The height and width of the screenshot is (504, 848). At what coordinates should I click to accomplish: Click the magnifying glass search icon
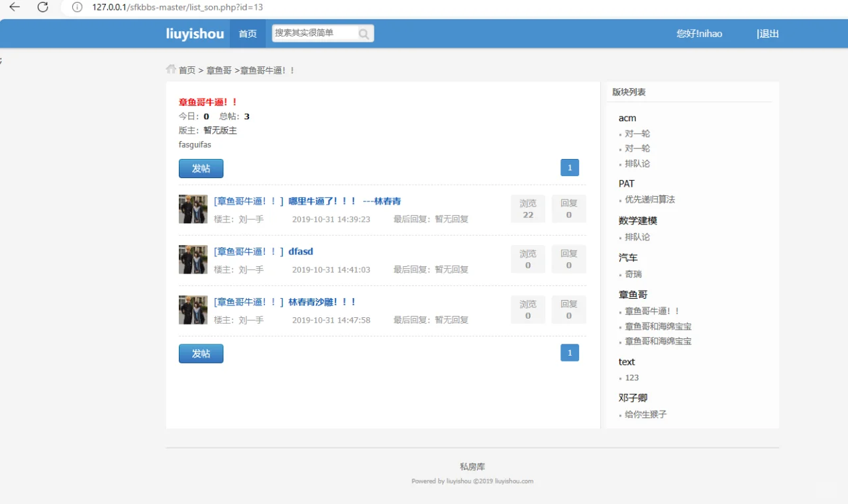tap(364, 33)
